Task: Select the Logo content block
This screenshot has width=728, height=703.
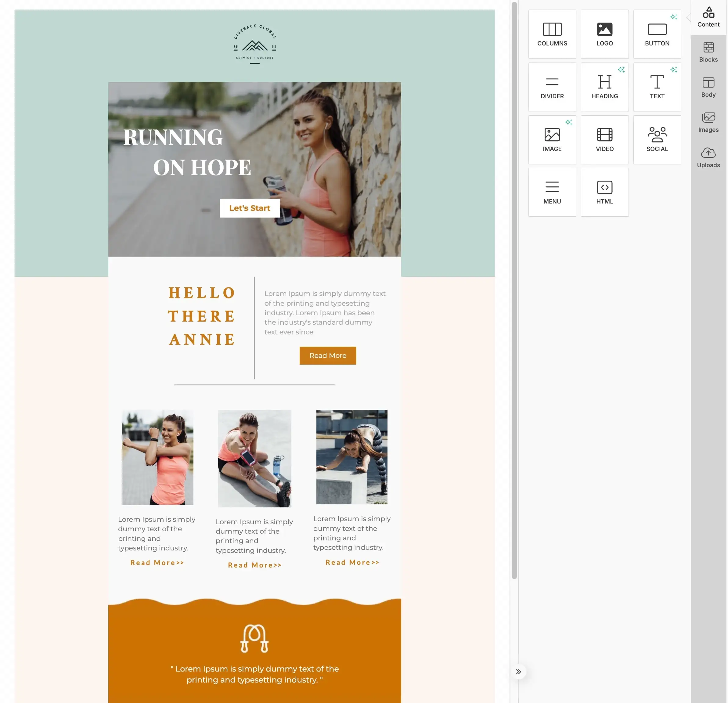Action: click(x=604, y=34)
